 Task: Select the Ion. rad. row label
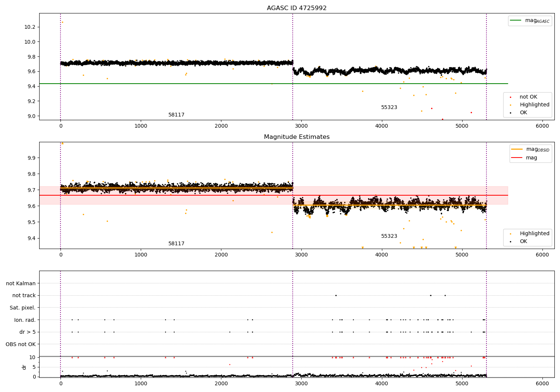25,320
